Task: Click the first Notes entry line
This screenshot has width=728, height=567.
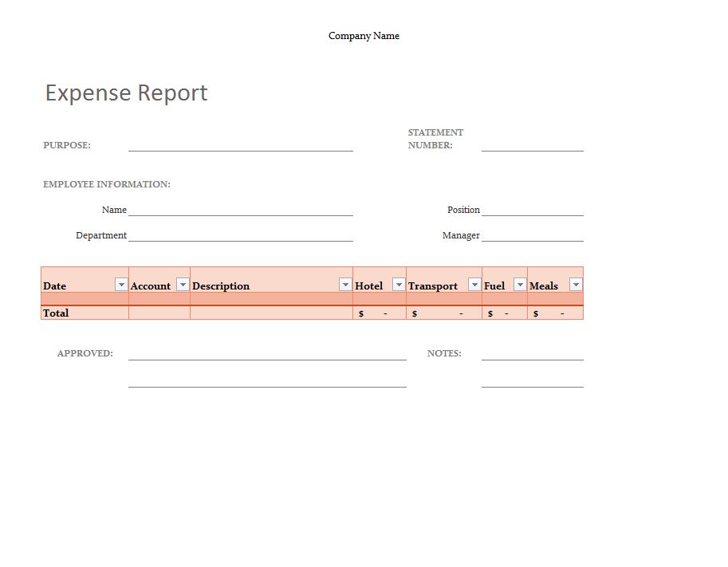Action: [533, 354]
